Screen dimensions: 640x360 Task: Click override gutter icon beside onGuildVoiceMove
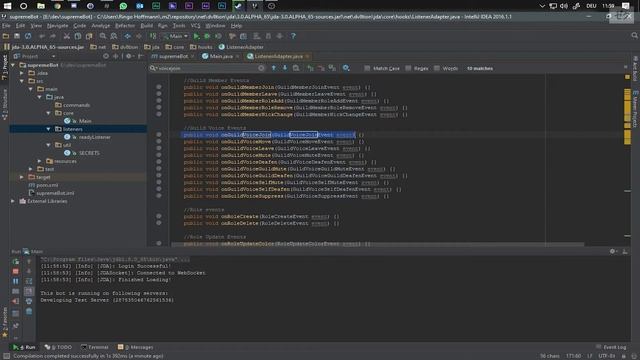[x=159, y=141]
